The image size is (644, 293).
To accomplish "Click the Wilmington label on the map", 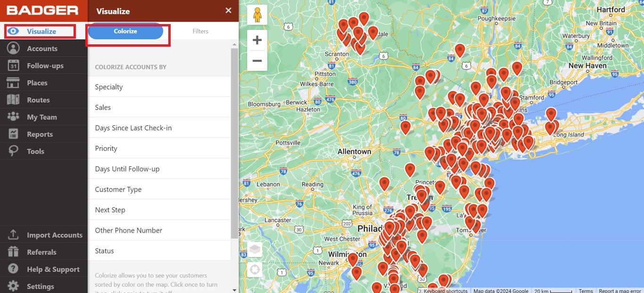I will [x=347, y=254].
